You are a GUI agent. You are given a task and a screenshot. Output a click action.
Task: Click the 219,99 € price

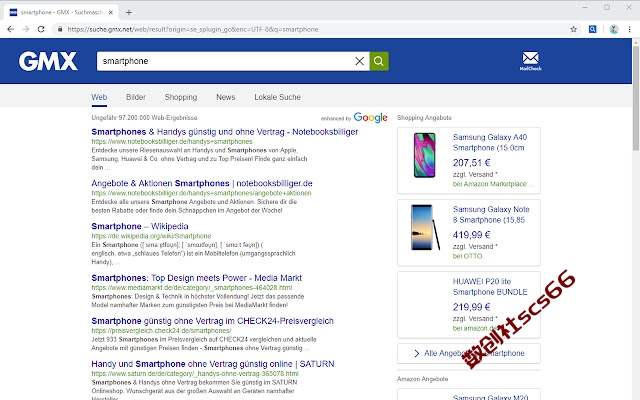[471, 307]
